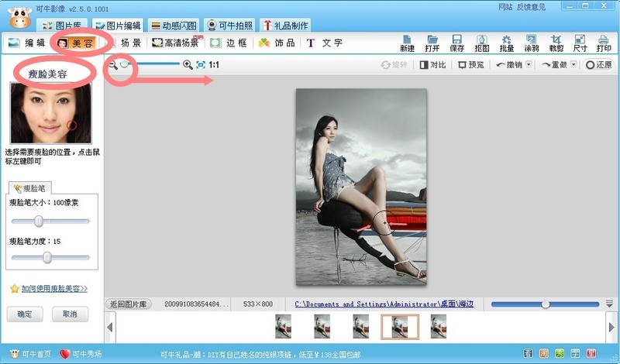Screen dimensions: 620x364
Task: Open the 如何使用瘦脸美容 help link
Action: click(54, 289)
